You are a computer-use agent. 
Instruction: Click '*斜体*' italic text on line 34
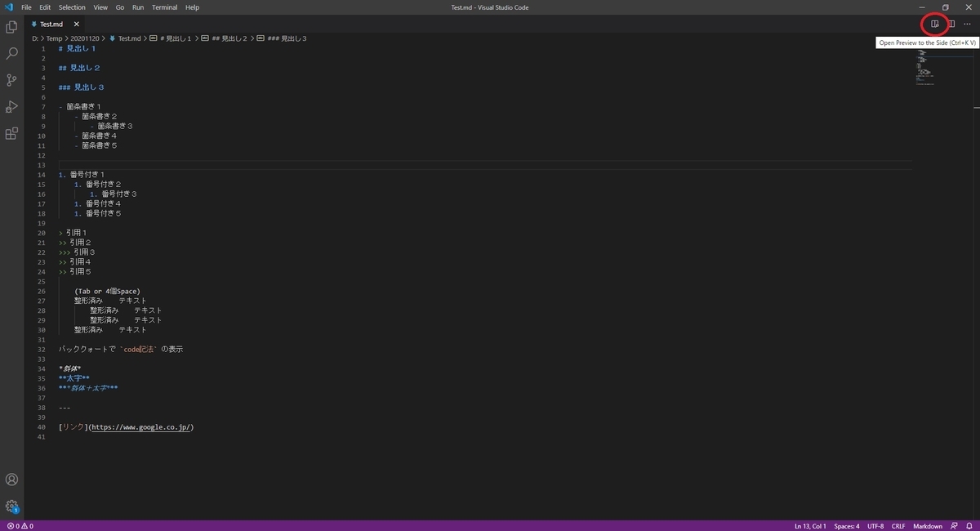(x=69, y=368)
